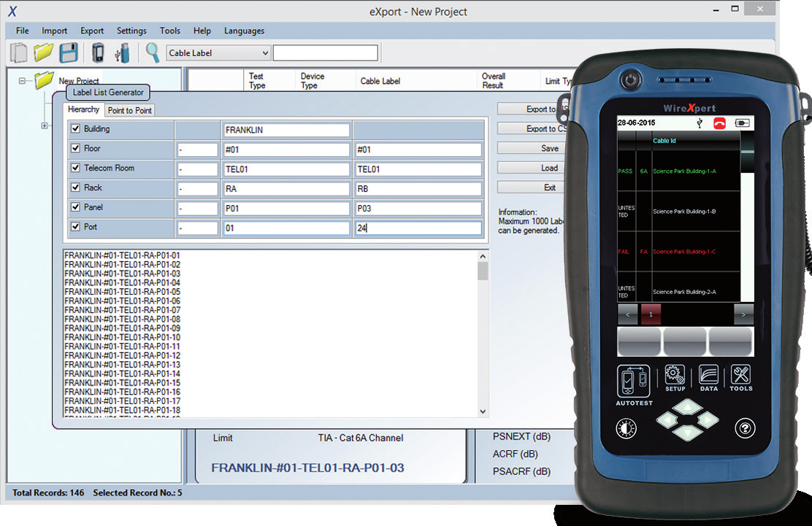
Task: Disable the Port checkbox
Action: 76,227
